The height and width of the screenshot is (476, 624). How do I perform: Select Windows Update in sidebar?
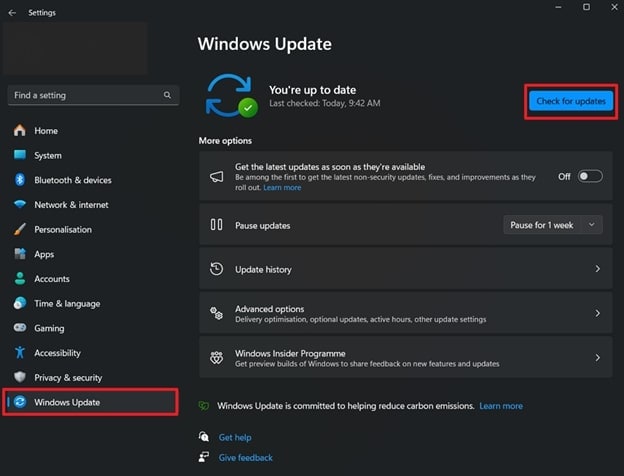(91, 402)
